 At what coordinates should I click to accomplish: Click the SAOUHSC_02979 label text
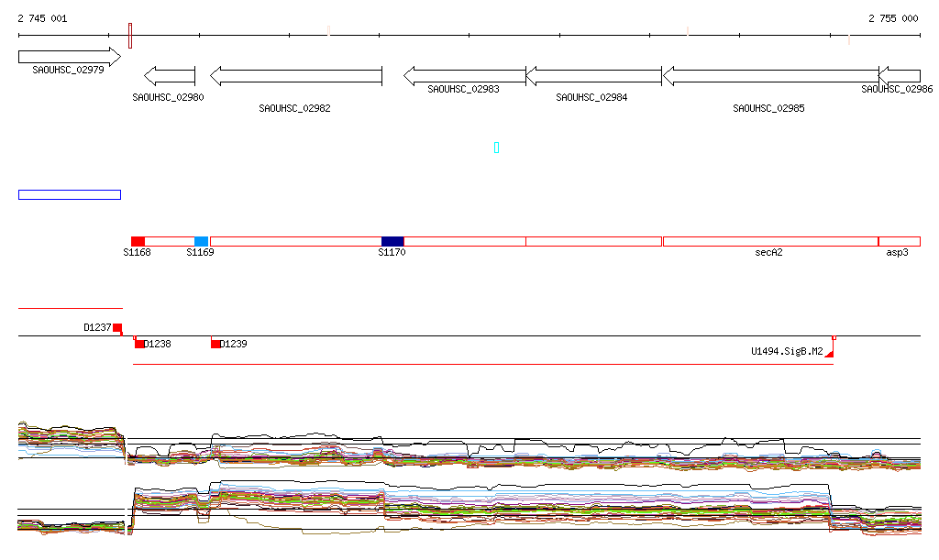[x=68, y=70]
